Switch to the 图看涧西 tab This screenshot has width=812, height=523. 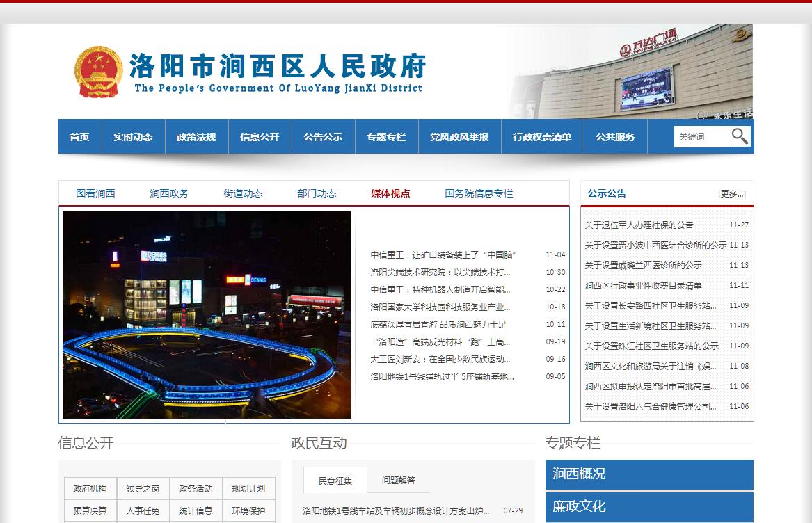tap(95, 193)
